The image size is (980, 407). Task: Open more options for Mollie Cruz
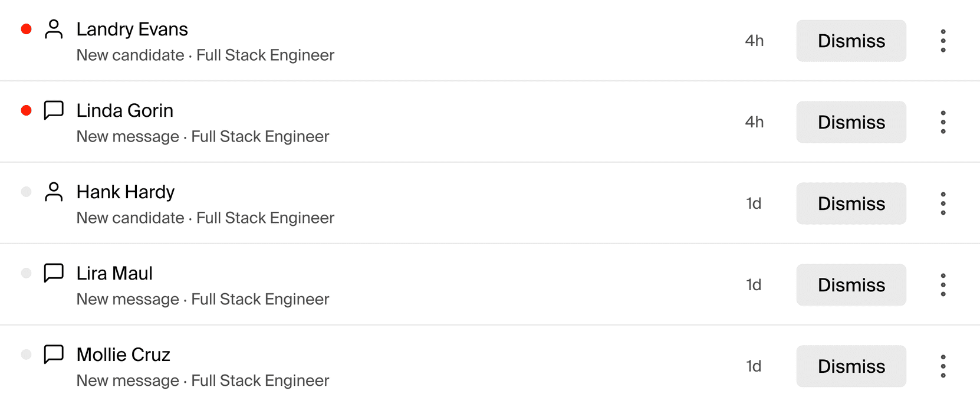coord(943,366)
